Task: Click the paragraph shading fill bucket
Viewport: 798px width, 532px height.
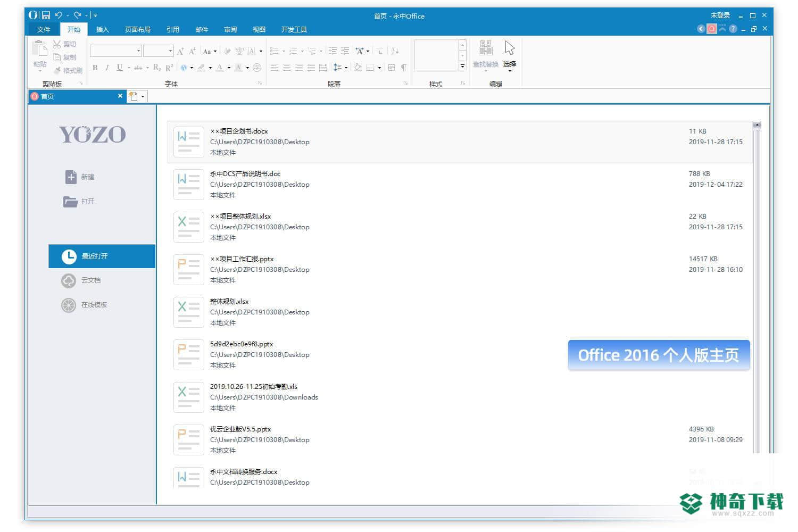Action: click(x=358, y=68)
